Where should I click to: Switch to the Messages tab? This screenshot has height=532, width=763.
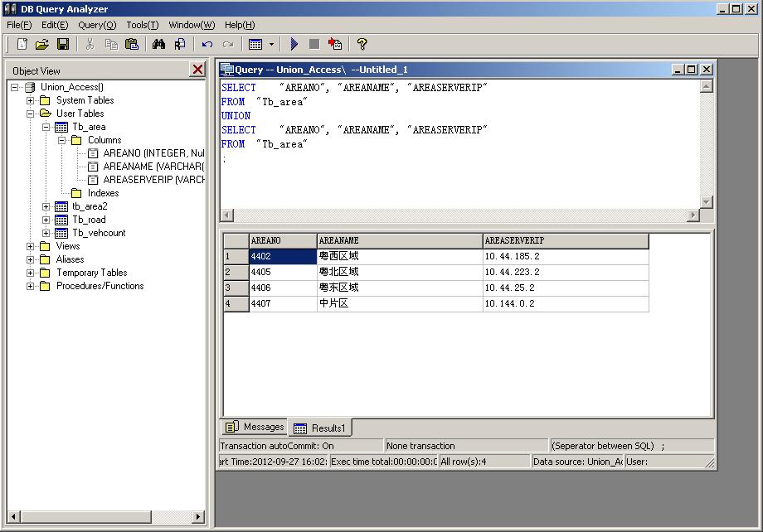pos(255,427)
